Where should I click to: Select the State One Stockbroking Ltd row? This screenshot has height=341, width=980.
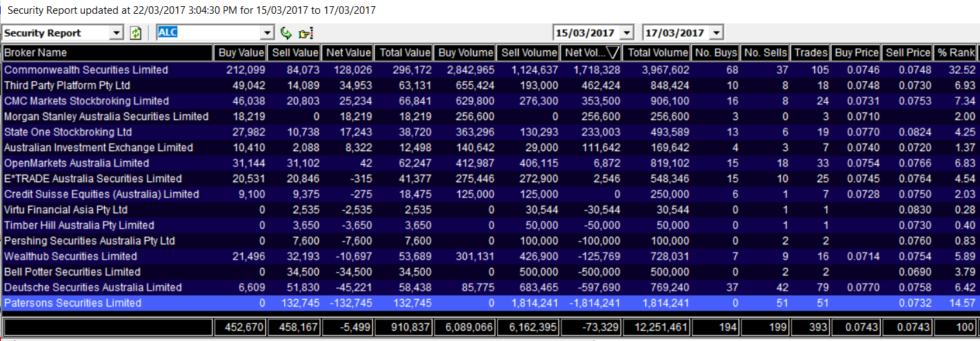click(x=490, y=132)
